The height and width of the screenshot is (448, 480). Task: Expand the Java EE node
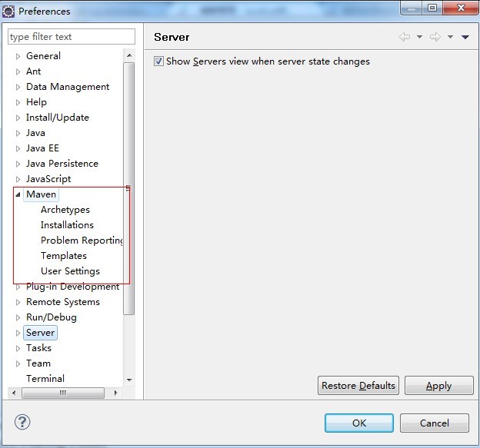18,148
